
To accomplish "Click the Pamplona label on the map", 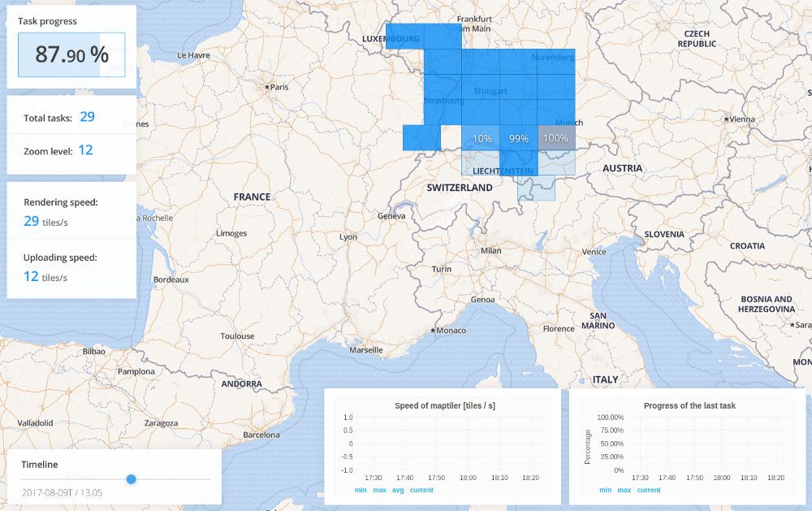I will pyautogui.click(x=136, y=371).
